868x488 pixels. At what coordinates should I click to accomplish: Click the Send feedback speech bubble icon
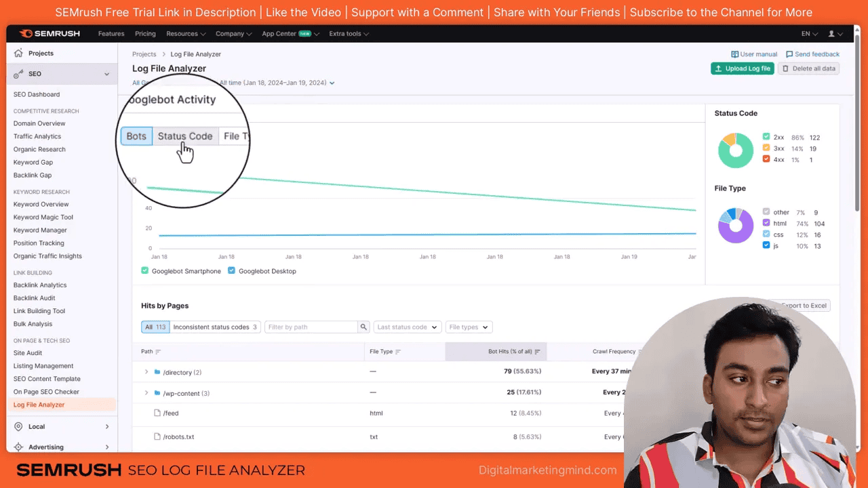point(789,54)
